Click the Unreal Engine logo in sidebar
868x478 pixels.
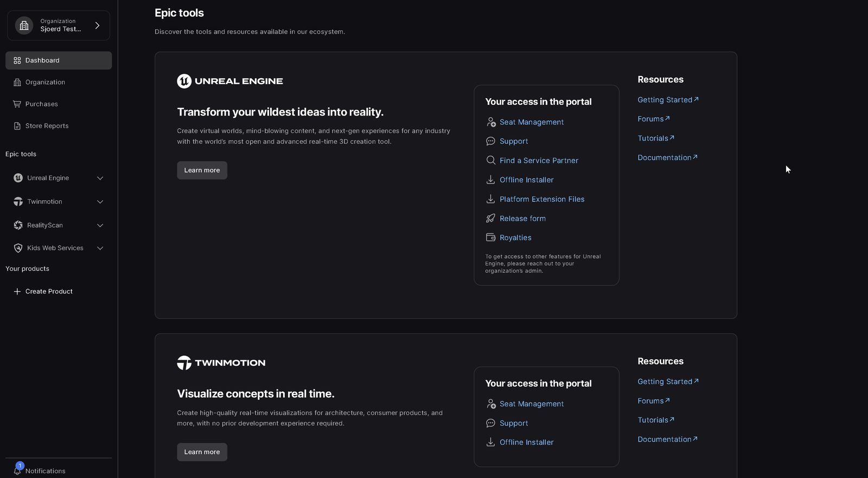18,178
